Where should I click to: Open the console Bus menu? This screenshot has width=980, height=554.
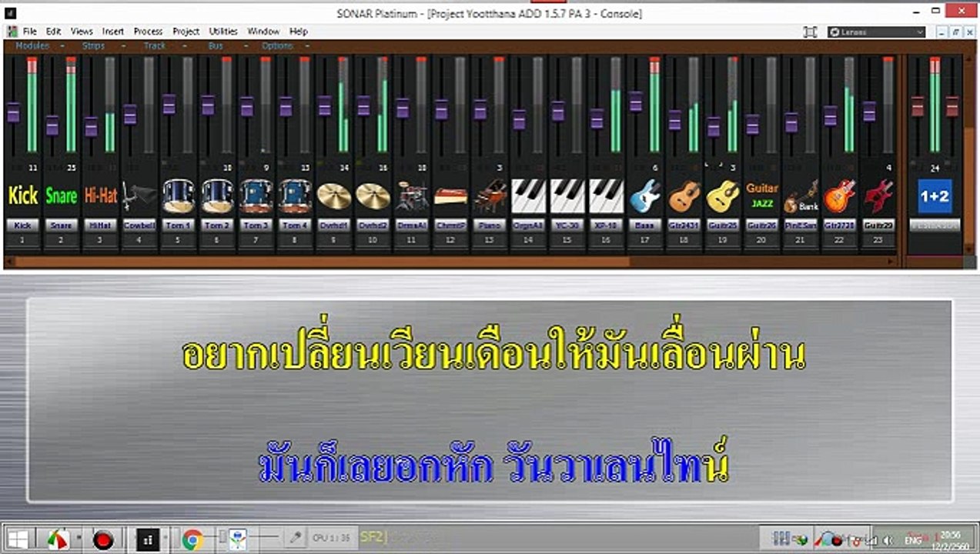click(x=216, y=46)
